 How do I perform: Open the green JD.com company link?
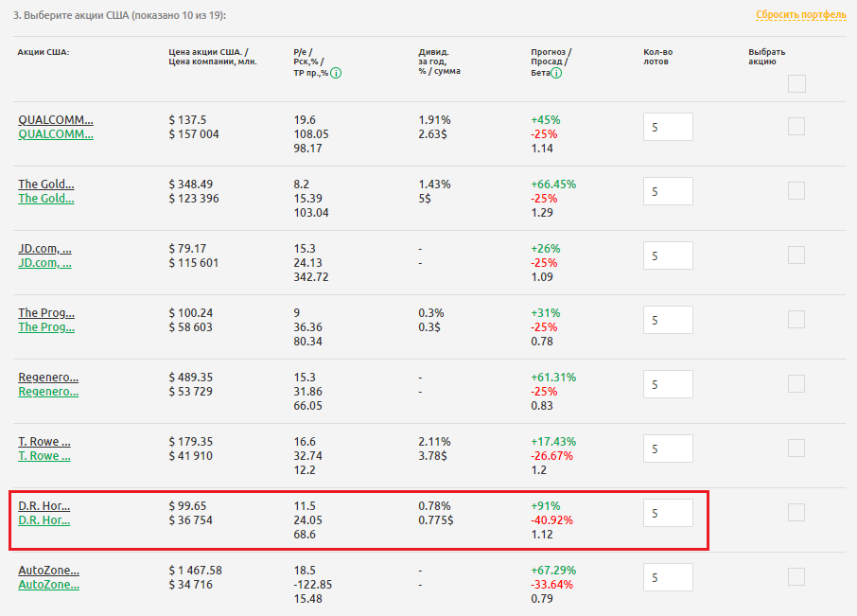point(44,263)
